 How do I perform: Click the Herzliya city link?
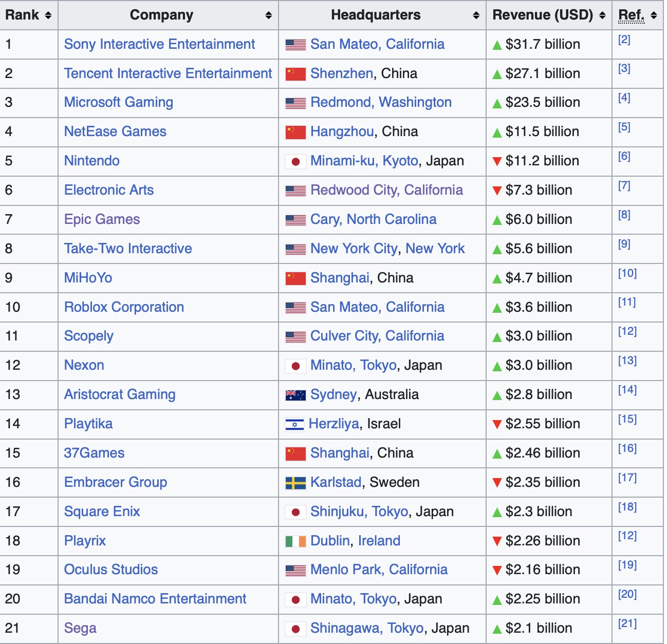334,424
